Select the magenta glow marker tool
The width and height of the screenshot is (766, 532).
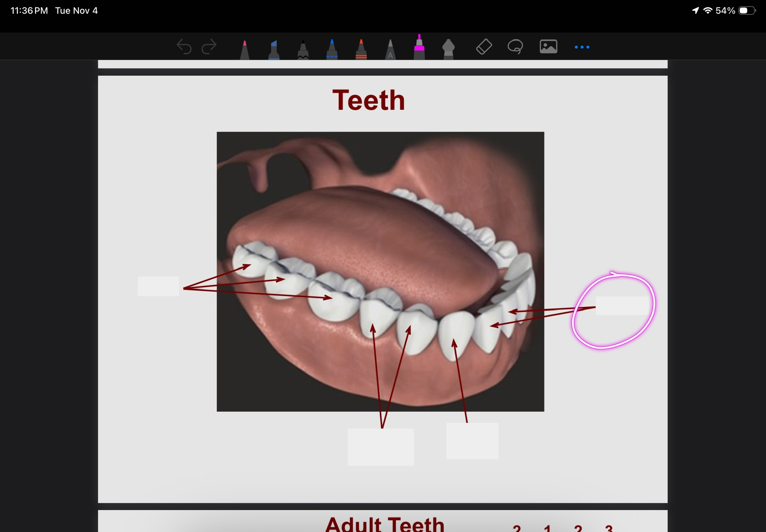(419, 48)
